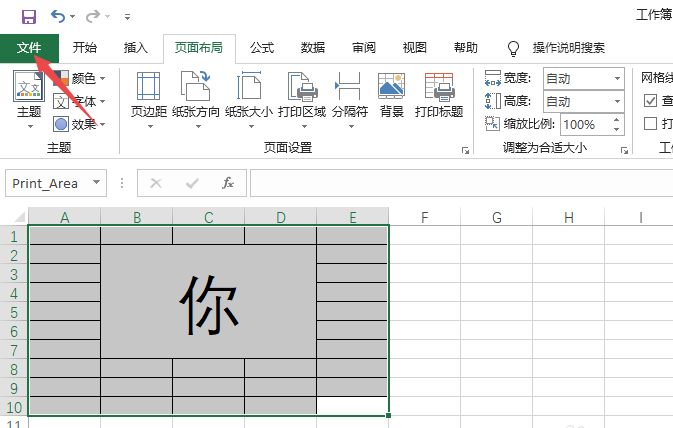Increase 缩放比例 with up spinner arrow

pyautogui.click(x=616, y=120)
